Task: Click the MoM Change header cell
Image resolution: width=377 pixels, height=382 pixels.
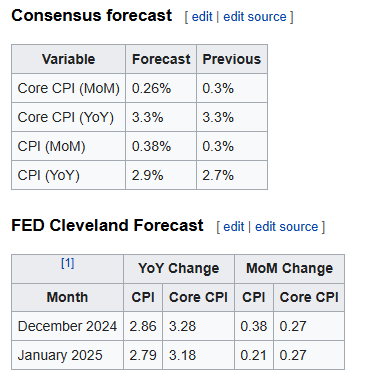Action: (x=289, y=269)
